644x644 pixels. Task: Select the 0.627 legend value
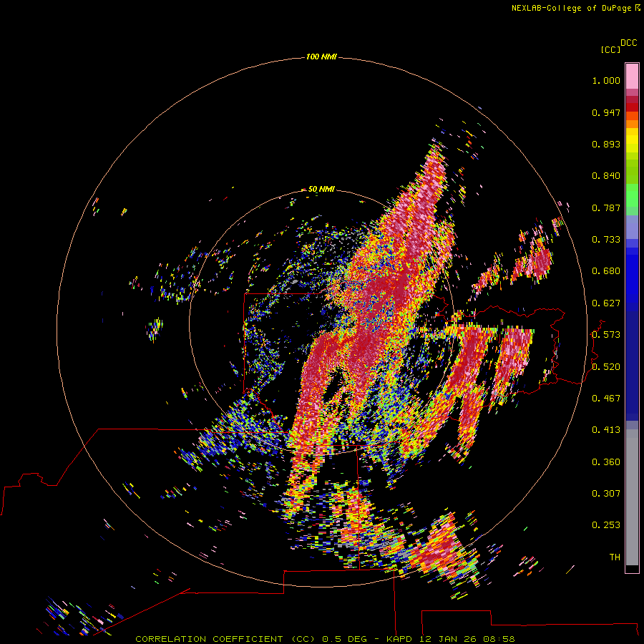[x=606, y=303]
